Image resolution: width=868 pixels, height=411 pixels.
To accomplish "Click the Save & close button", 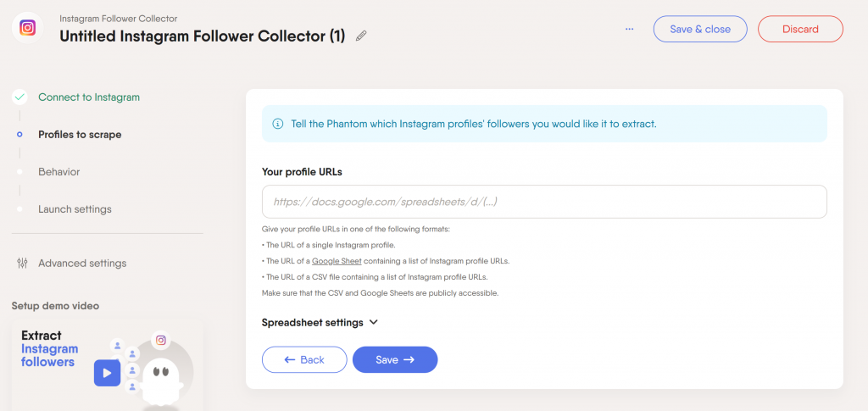I will [x=699, y=29].
